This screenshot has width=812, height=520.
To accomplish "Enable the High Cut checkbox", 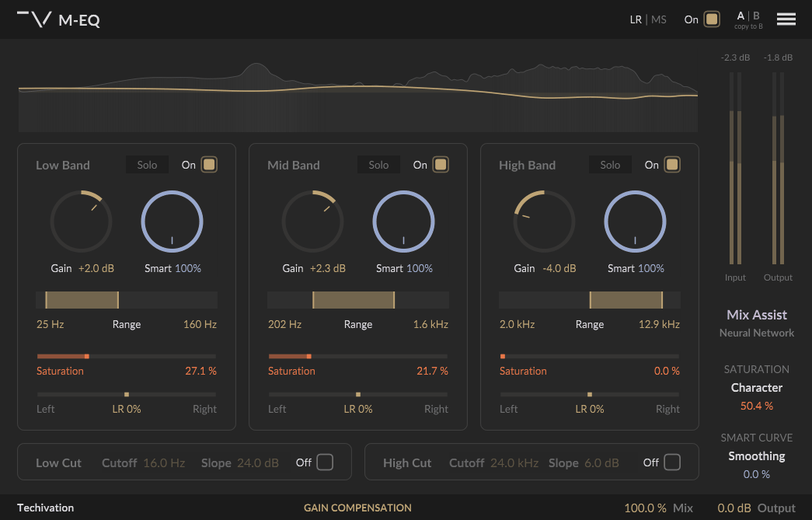I will (x=672, y=462).
